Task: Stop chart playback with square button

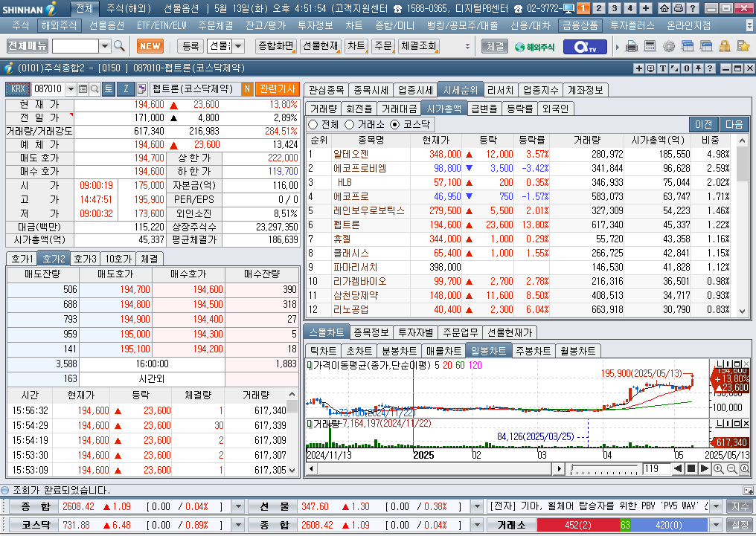Action: tap(691, 468)
